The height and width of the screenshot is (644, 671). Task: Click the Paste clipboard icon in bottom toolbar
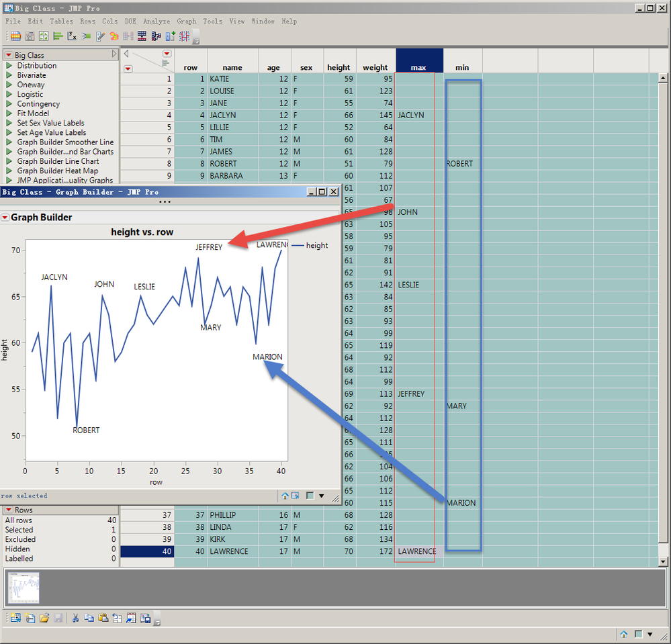point(103,618)
